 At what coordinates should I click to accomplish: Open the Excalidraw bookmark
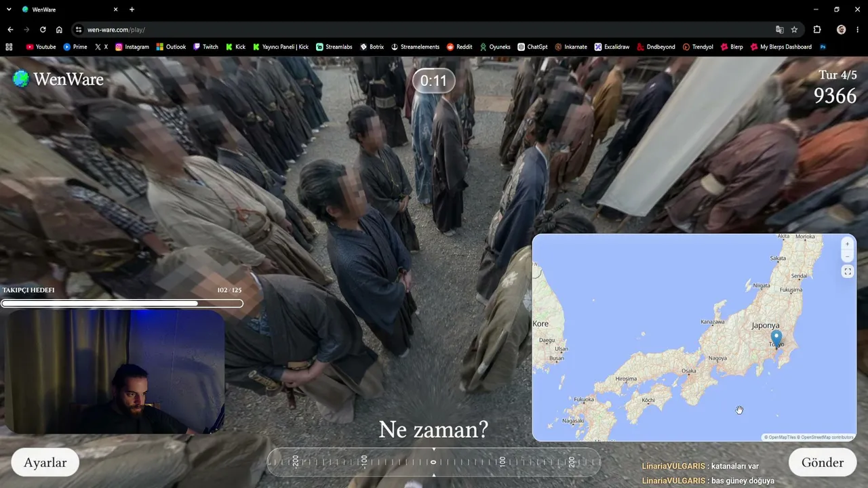[612, 47]
